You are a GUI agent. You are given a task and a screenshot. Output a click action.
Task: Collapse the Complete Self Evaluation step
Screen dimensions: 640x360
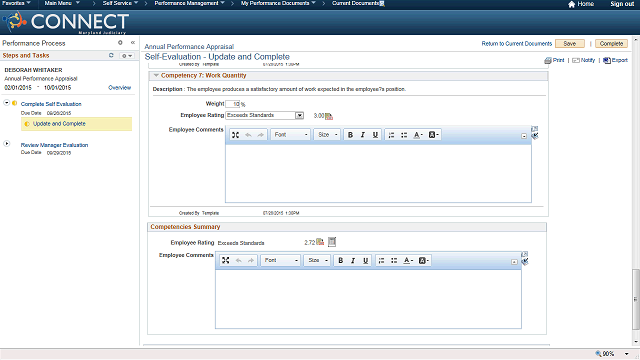click(x=7, y=103)
